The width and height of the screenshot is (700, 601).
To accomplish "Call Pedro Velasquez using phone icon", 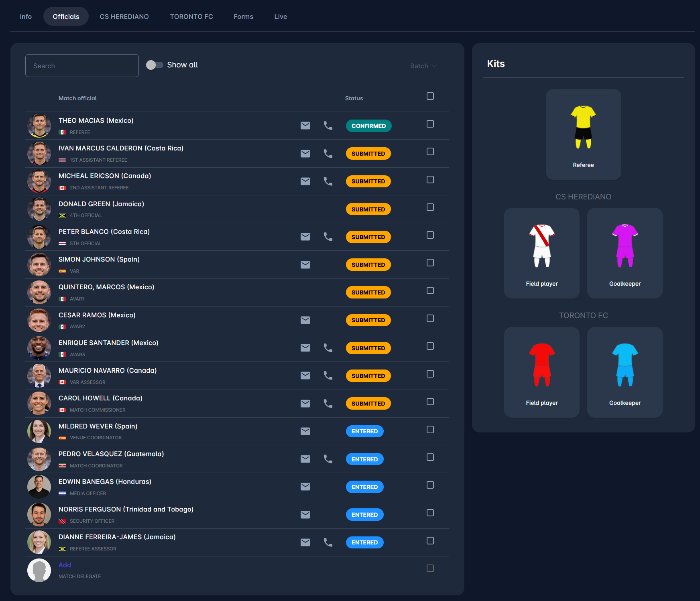I will point(328,459).
